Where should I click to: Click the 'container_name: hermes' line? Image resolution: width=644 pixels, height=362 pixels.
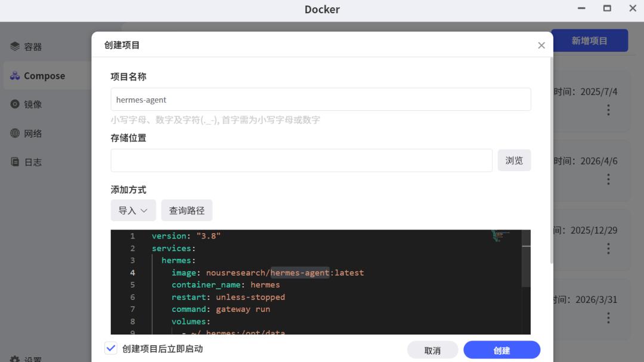[225, 284]
